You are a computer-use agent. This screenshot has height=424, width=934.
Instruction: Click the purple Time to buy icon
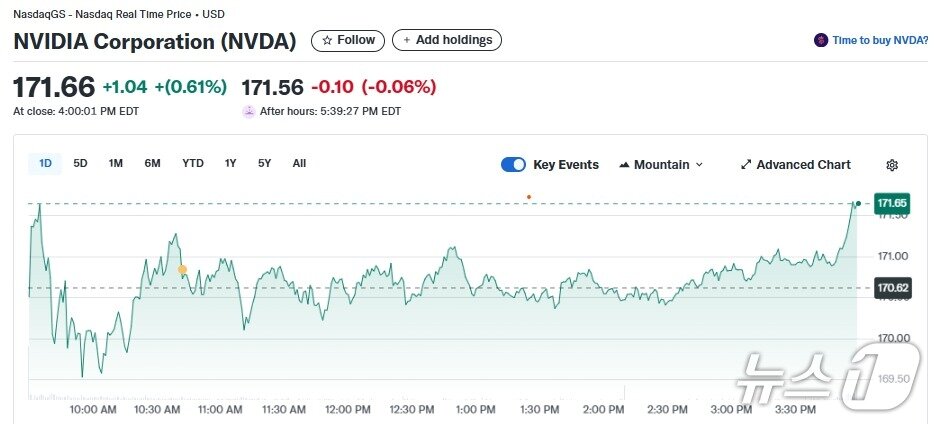tap(821, 41)
